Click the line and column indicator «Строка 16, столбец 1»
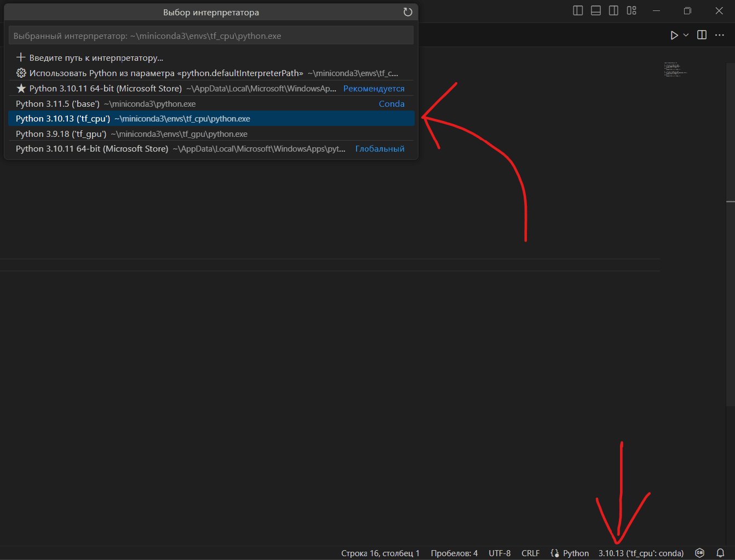 click(x=380, y=553)
